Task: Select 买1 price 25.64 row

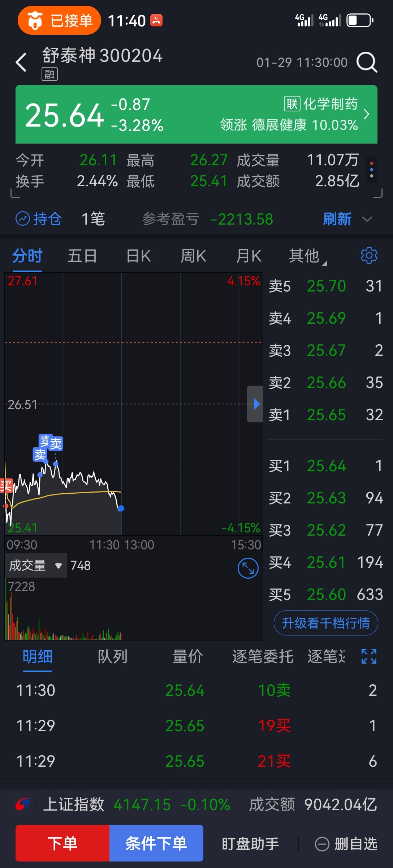Action: tap(326, 466)
